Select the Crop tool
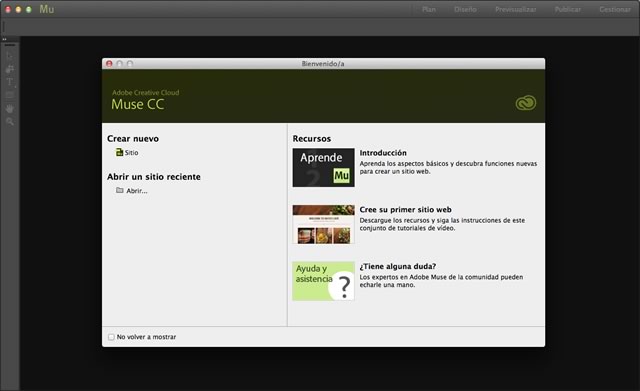 tap(10, 69)
